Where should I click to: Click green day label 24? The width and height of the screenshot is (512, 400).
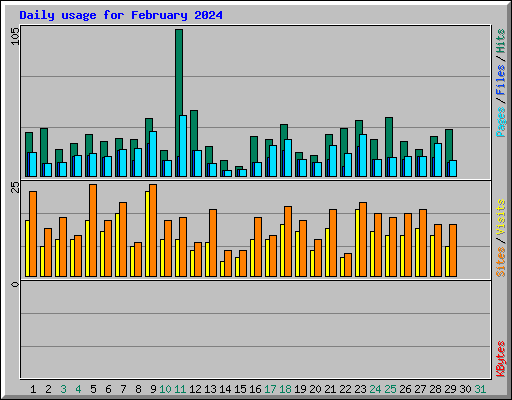(375, 389)
